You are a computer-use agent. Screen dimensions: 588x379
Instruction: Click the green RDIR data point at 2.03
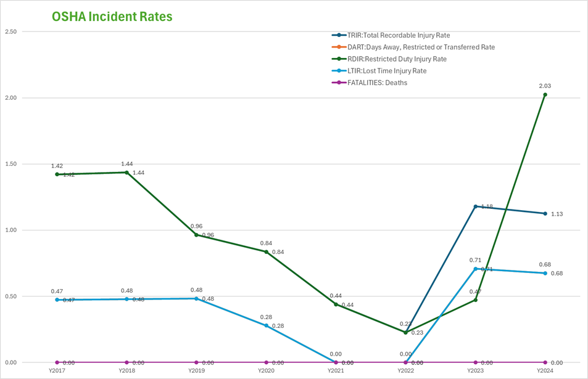pyautogui.click(x=545, y=94)
